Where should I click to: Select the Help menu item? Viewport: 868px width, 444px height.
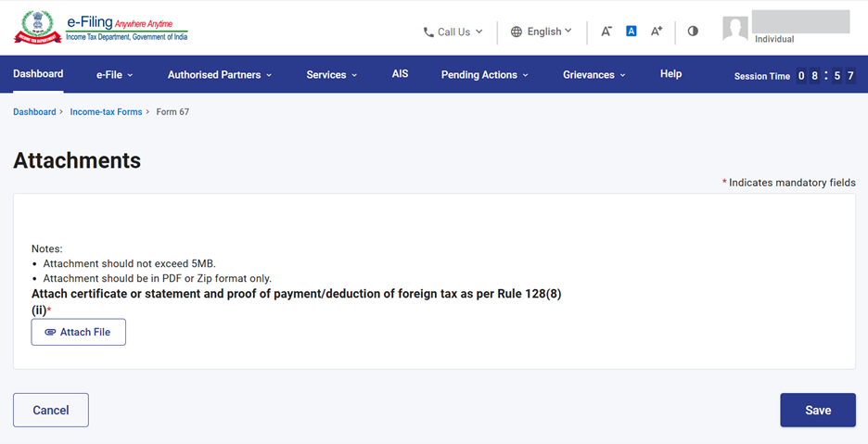click(670, 74)
